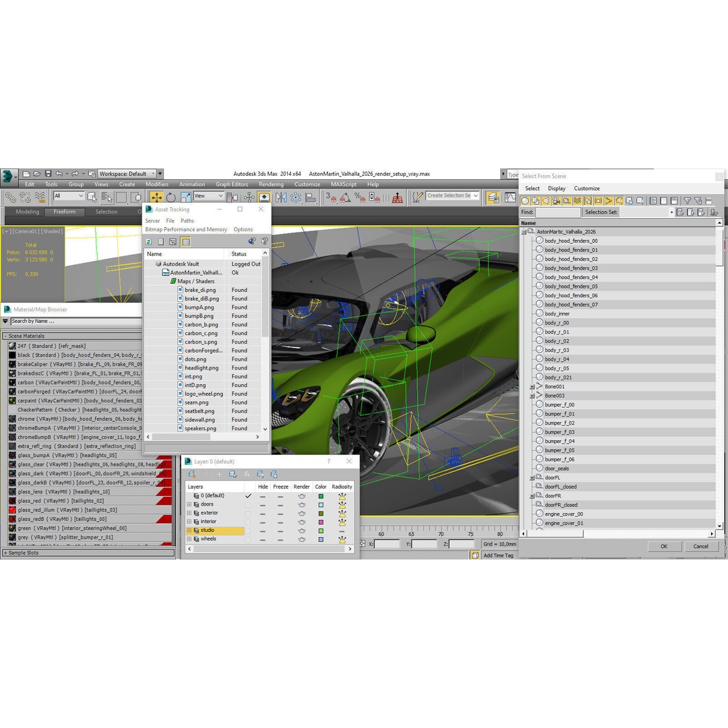Image resolution: width=728 pixels, height=728 pixels.
Task: Toggle Display Geometry filter in Select From Scene
Action: [x=524, y=201]
